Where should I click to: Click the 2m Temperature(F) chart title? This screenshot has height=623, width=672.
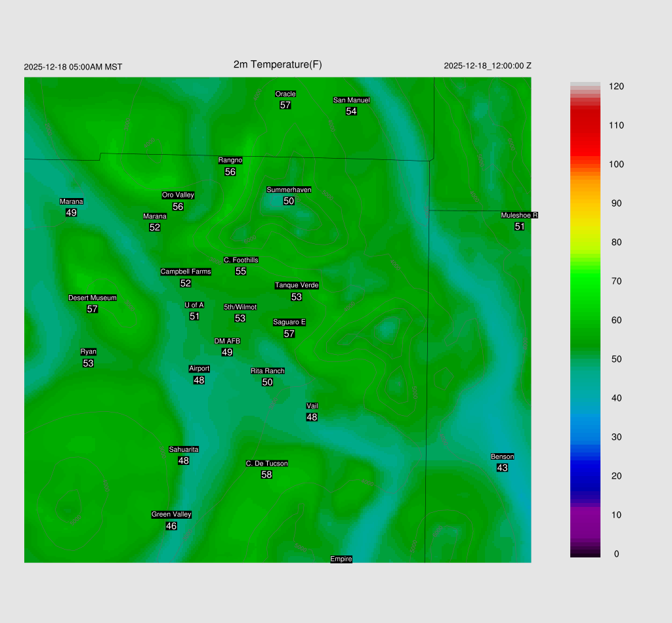(278, 64)
